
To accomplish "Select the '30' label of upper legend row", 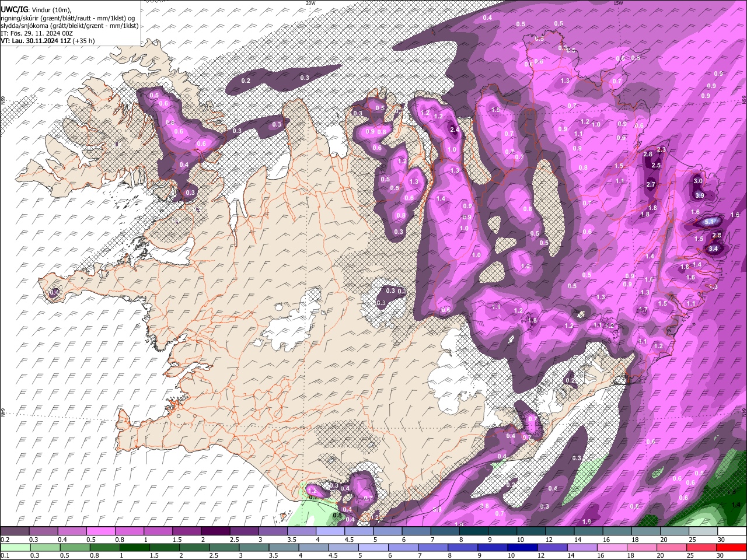I will (x=721, y=540).
